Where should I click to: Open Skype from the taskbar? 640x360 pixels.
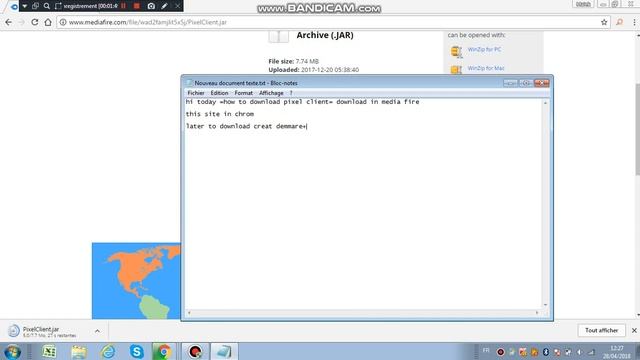pos(137,352)
